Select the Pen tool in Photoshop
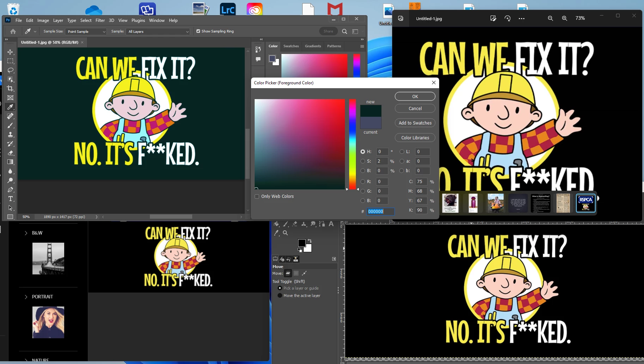Viewport: 644px width, 364px height. (10, 189)
